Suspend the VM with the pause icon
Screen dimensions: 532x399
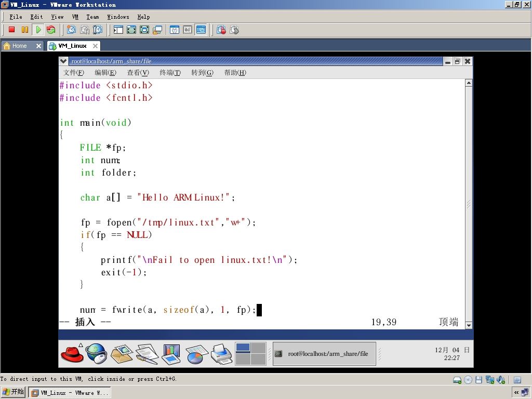(x=25, y=30)
